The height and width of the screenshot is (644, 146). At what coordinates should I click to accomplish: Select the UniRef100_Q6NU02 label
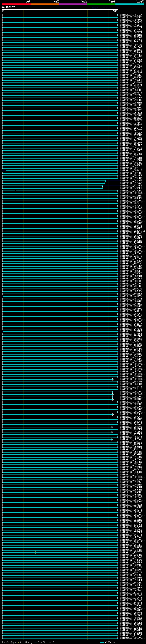pos(131,236)
